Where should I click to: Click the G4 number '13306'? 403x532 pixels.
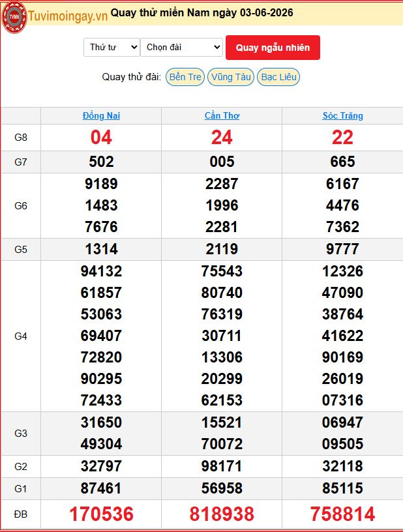(222, 357)
